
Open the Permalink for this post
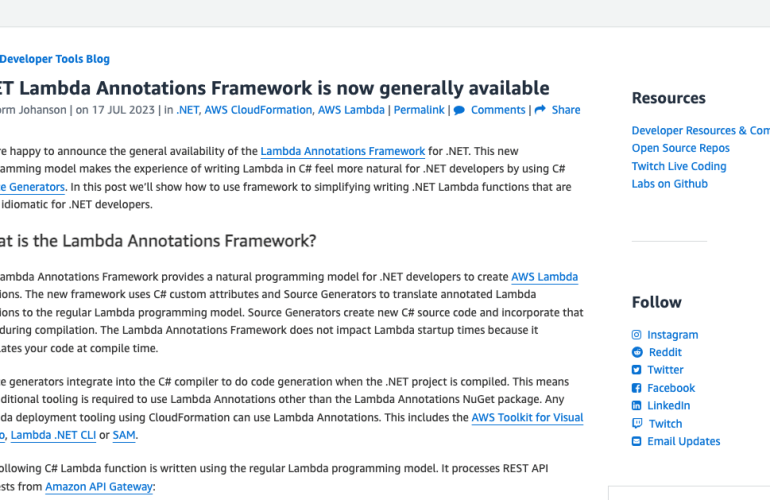click(419, 110)
